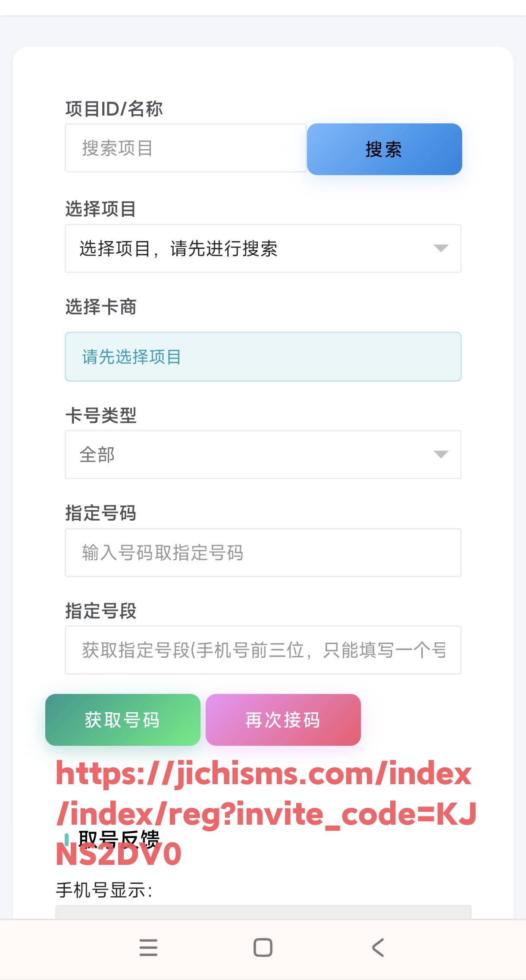
Task: Click the 选择卡商 label
Action: (x=101, y=307)
